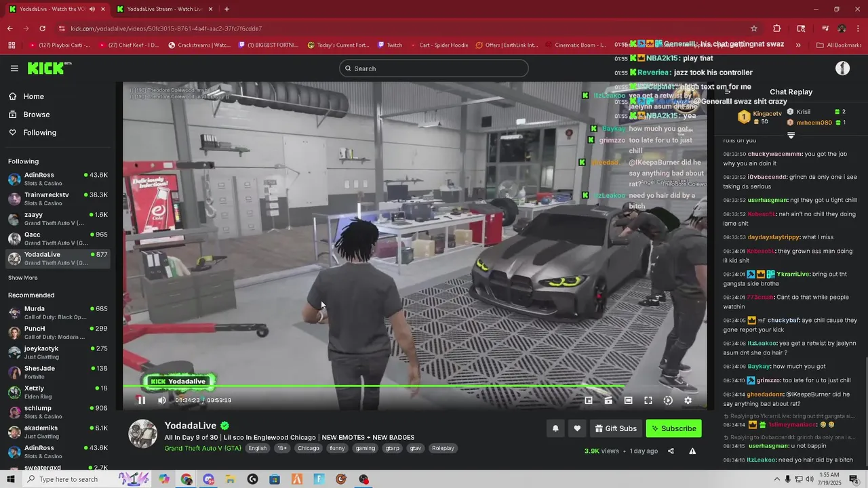
Task: Mute the video player volume icon
Action: point(161,400)
